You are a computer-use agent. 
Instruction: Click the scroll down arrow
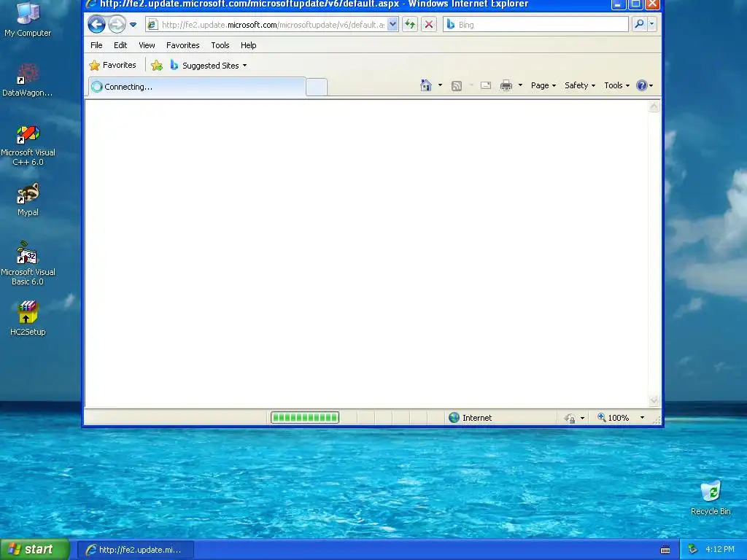(x=654, y=401)
